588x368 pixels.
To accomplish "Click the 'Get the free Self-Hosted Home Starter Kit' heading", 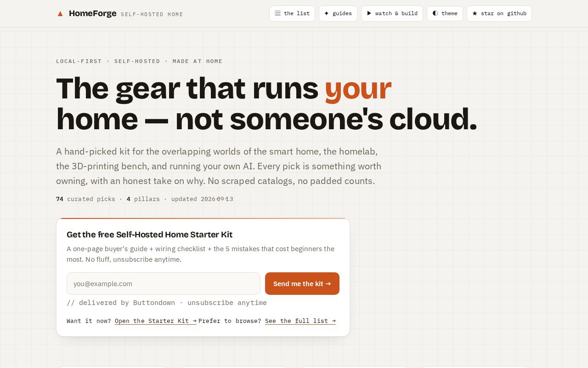I will point(150,235).
